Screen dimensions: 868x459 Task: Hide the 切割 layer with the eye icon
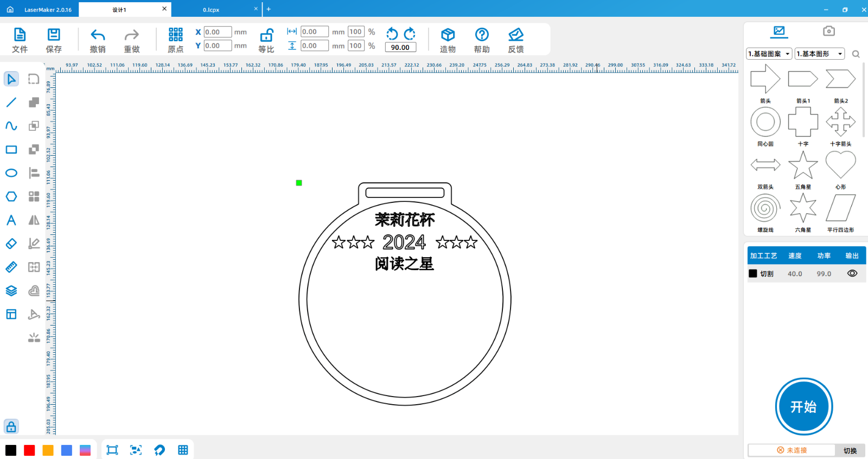[x=852, y=273]
